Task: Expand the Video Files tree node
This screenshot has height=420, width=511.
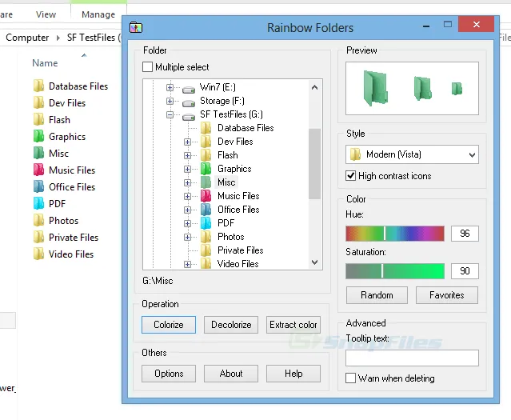Action: [187, 264]
